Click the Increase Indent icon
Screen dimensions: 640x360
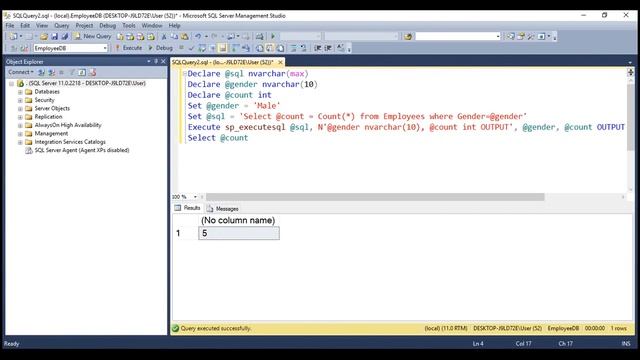point(328,48)
